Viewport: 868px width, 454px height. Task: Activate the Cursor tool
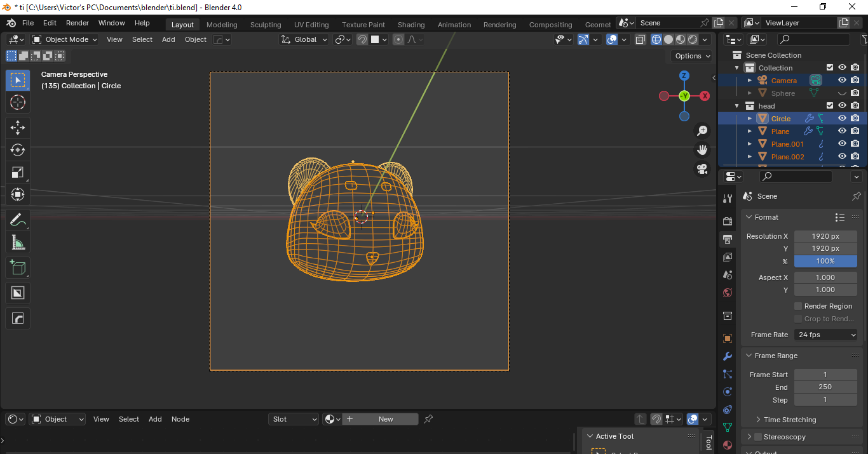[x=18, y=102]
